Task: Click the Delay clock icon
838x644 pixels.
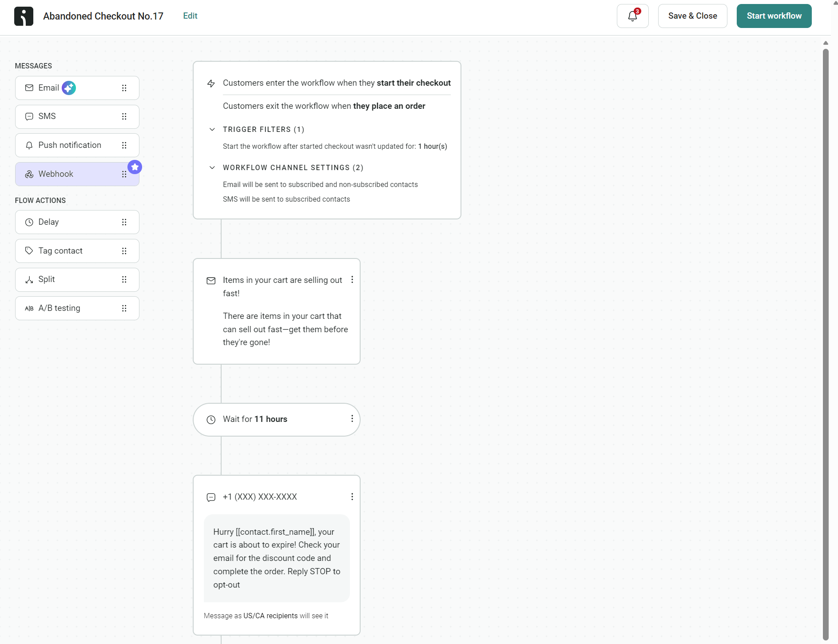Action: click(29, 222)
